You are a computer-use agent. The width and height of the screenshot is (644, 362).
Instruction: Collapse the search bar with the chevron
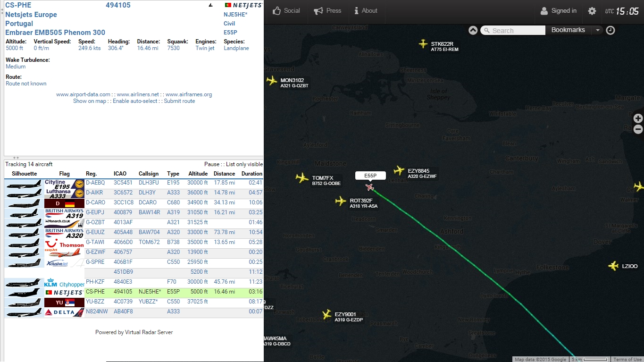tap(473, 30)
